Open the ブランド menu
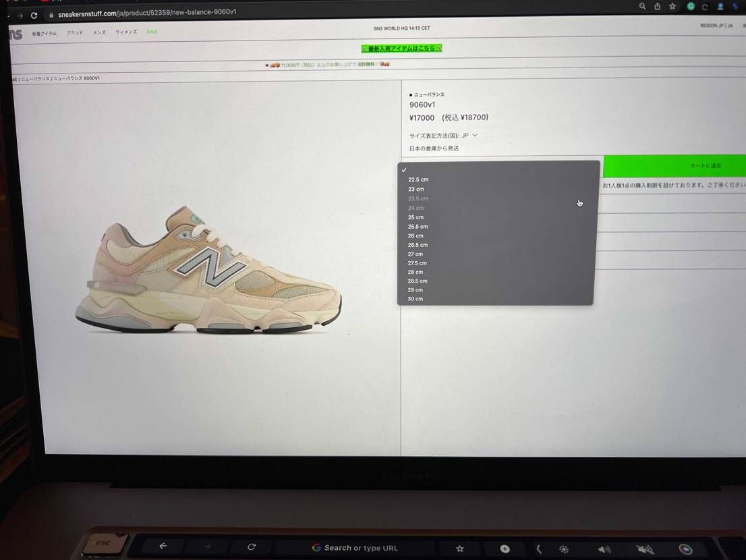Screen dimensions: 746x560 (74, 33)
